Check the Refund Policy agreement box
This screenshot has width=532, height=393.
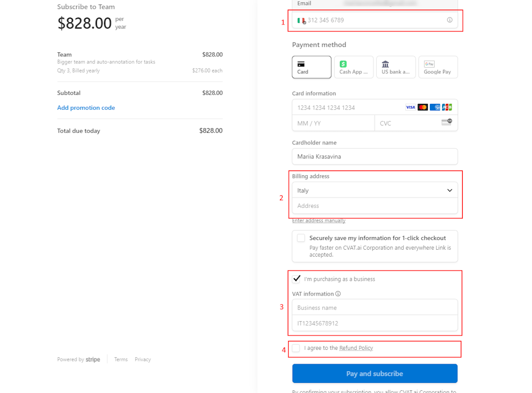(296, 348)
